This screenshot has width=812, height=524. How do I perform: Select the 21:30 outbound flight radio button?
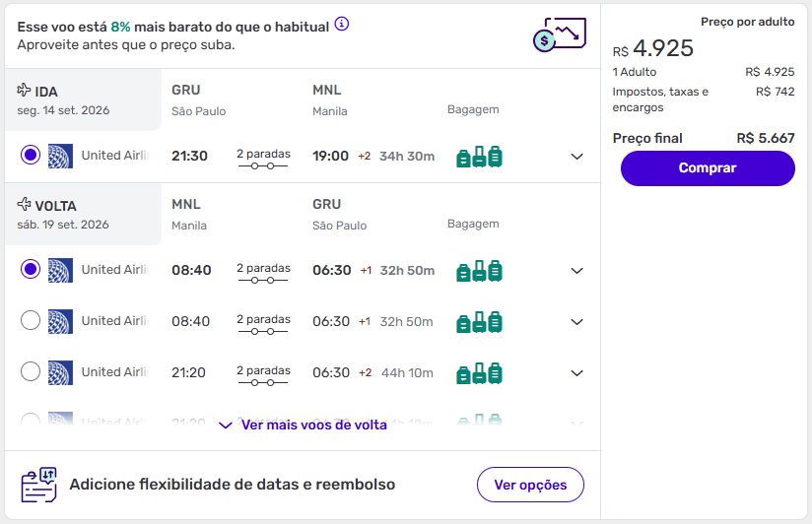tap(31, 156)
